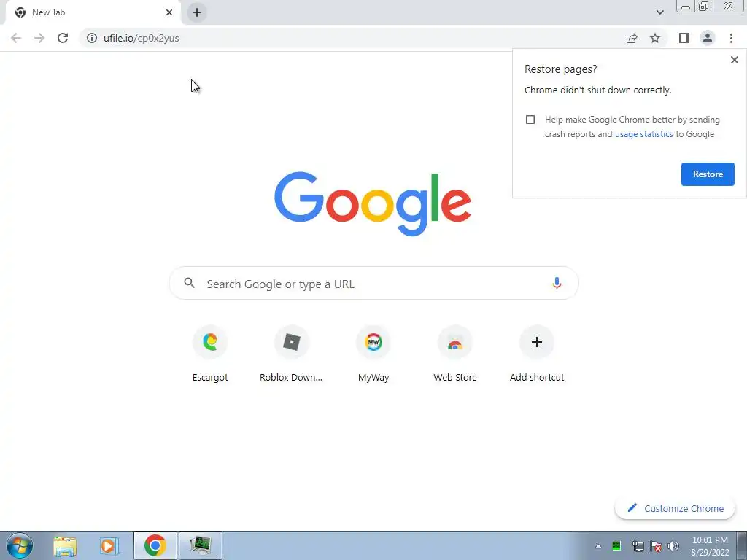The height and width of the screenshot is (560, 747).
Task: Add a new shortcut tile
Action: 537,354
